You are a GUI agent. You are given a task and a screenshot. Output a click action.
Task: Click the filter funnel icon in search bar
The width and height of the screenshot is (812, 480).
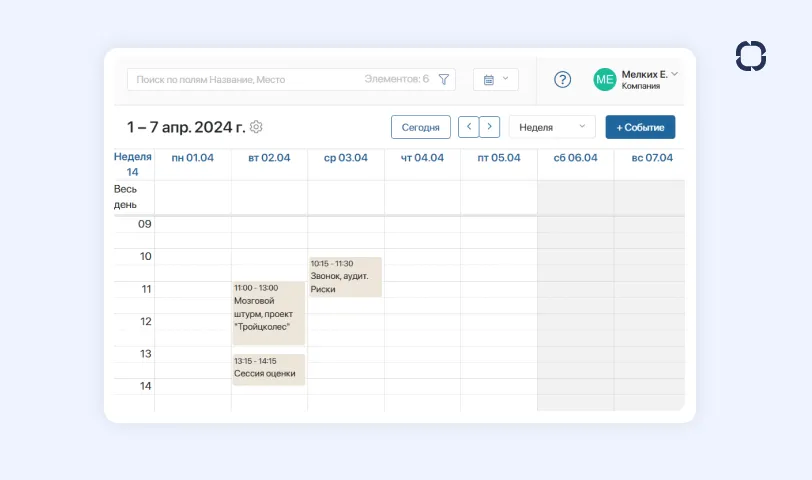pos(444,79)
